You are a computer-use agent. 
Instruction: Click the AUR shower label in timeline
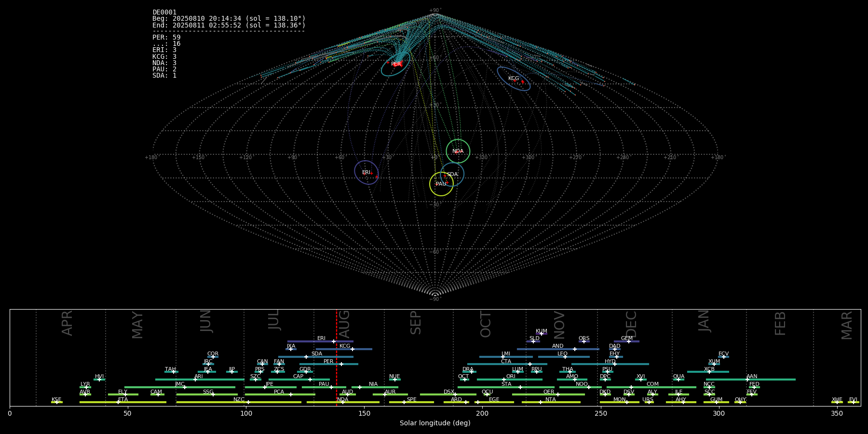click(x=390, y=392)
